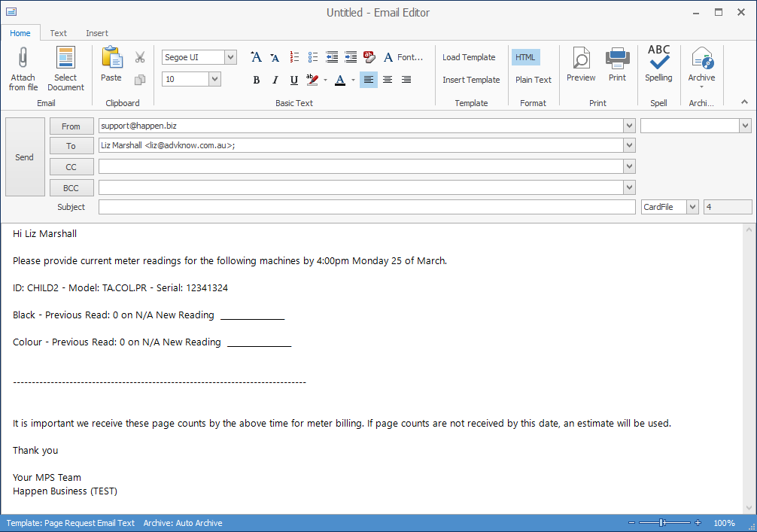This screenshot has width=757, height=532.
Task: Enable center text alignment
Action: [387, 79]
